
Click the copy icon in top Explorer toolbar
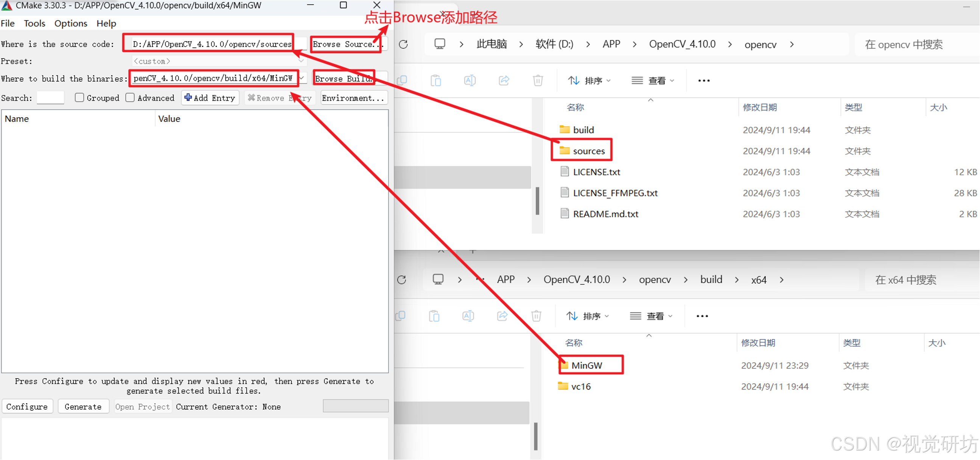click(402, 80)
